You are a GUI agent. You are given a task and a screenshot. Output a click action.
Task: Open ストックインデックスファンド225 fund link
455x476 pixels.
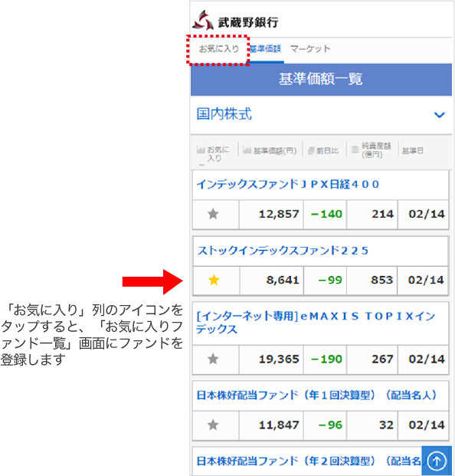pos(283,251)
